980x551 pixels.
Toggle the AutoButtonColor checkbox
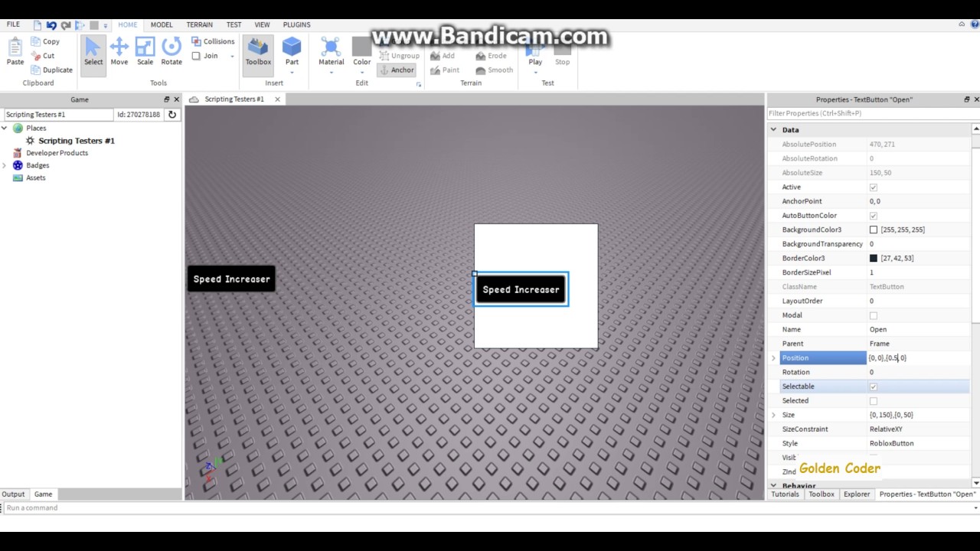click(x=873, y=216)
